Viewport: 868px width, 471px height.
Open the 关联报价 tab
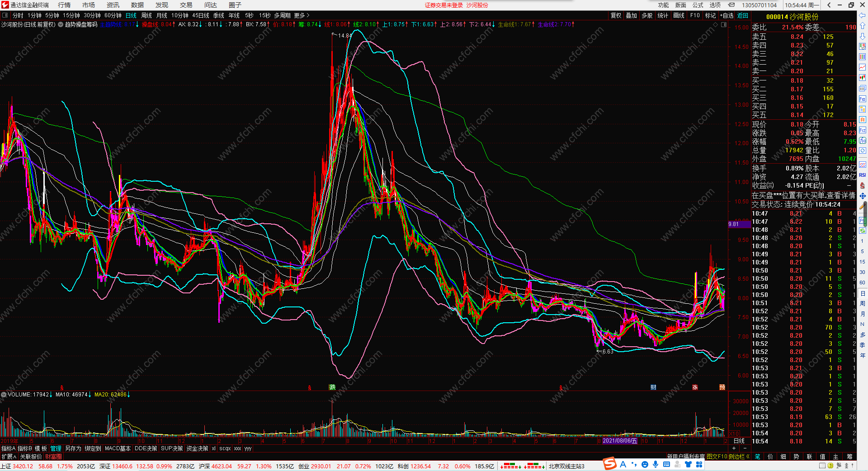[31, 457]
